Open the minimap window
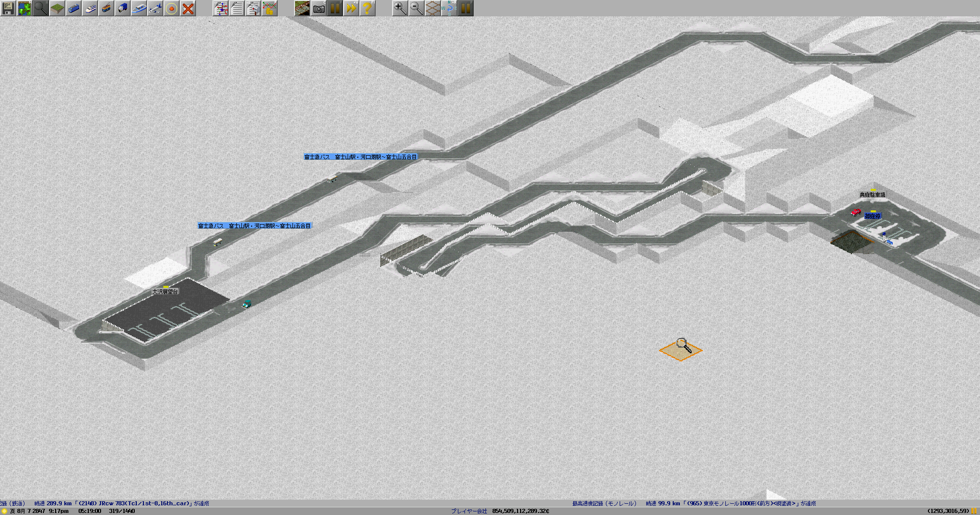This screenshot has width=980, height=515. pyautogui.click(x=24, y=8)
